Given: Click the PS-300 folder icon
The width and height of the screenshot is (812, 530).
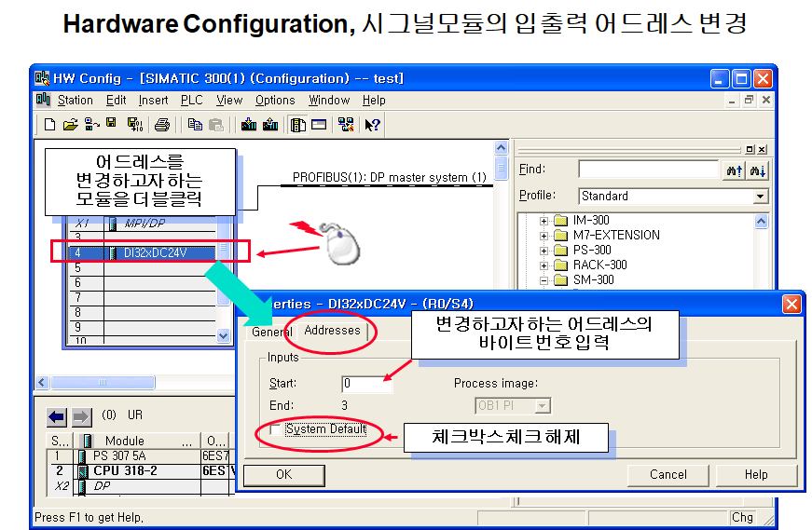Looking at the screenshot, I should [x=561, y=251].
